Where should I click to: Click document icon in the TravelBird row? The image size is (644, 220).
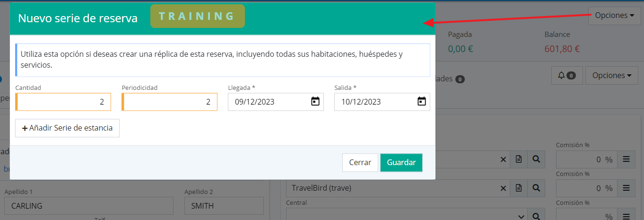tap(519, 188)
